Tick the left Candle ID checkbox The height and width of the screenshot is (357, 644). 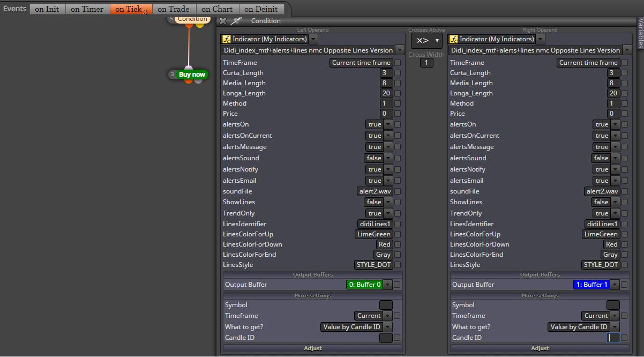397,338
